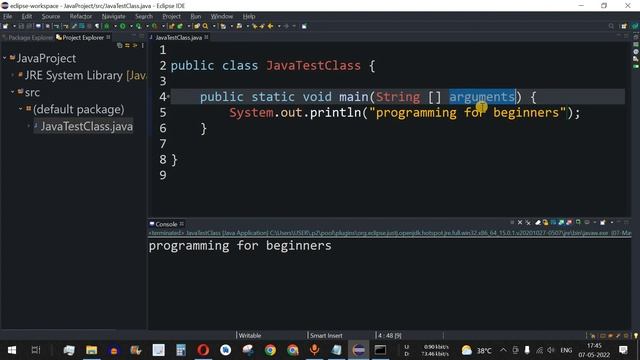Click the highlighted word 'arguments' in editor
This screenshot has height=360, width=640.
[x=482, y=97]
